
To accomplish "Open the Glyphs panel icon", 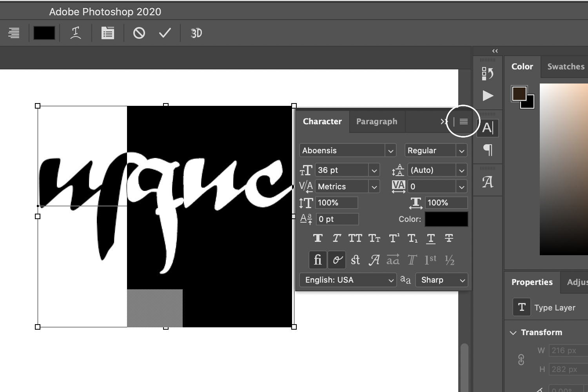I will [487, 182].
